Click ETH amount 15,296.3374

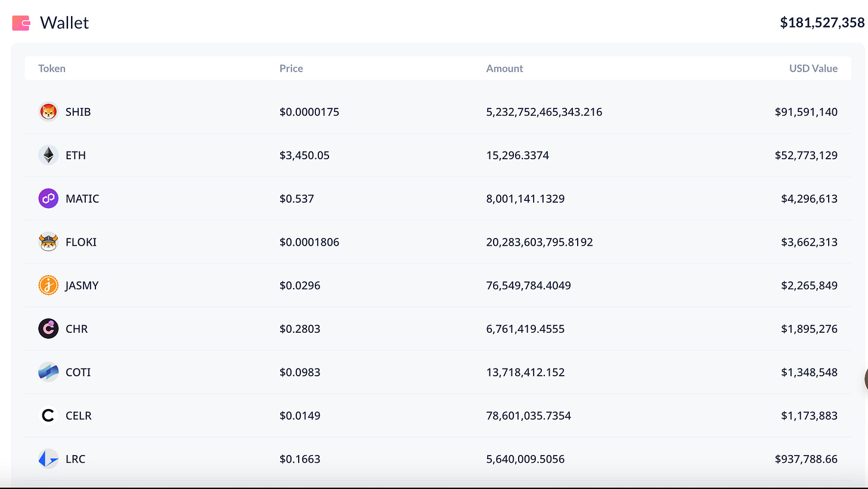517,155
